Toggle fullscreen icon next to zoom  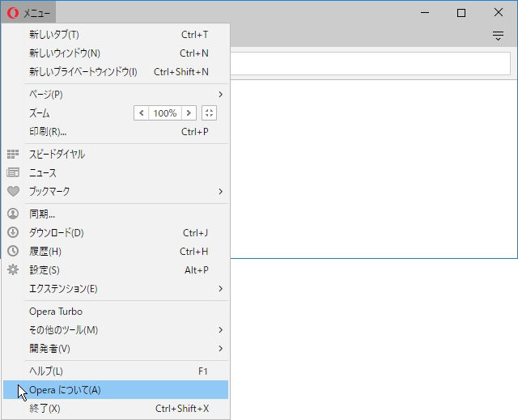(x=209, y=113)
